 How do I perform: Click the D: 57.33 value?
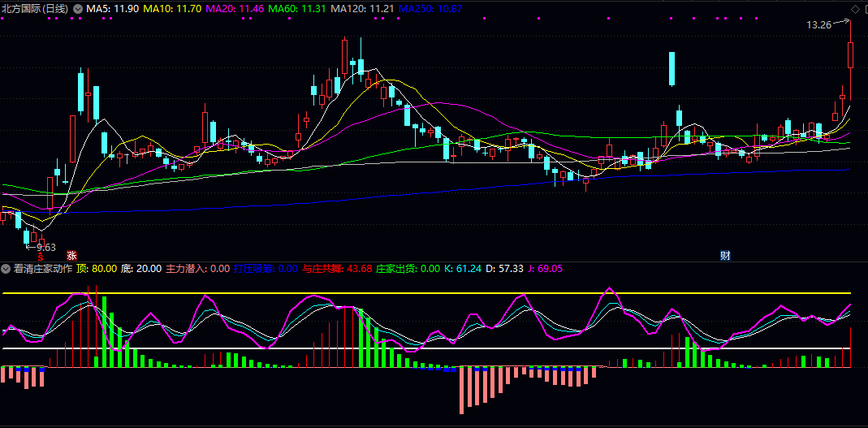click(504, 269)
